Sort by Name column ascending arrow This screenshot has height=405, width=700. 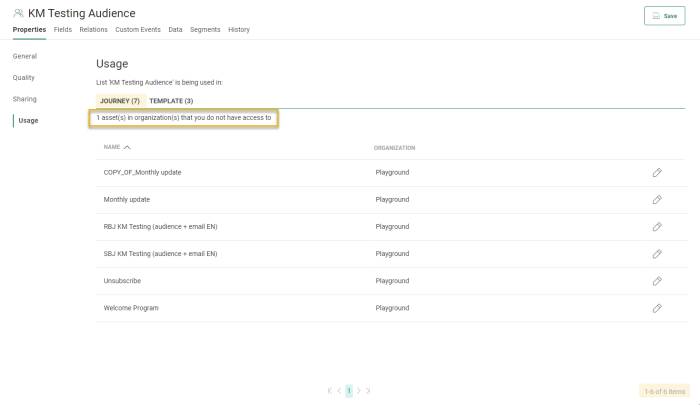[127, 147]
